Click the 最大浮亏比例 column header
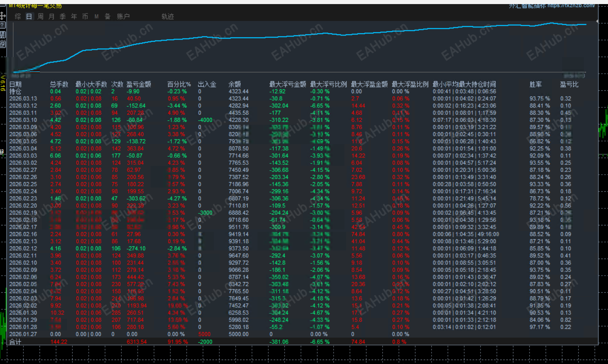This screenshot has height=364, width=608. [x=328, y=84]
